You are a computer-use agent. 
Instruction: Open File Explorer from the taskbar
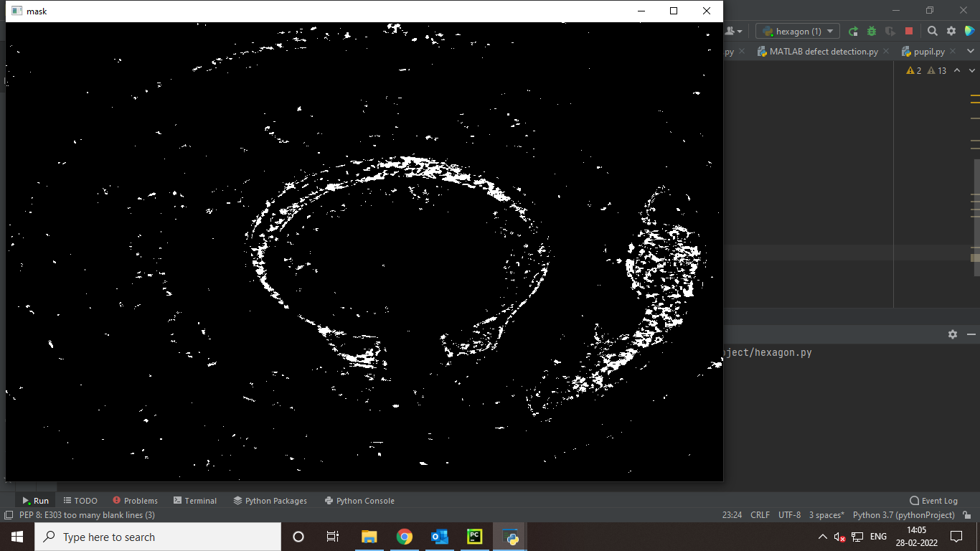369,537
